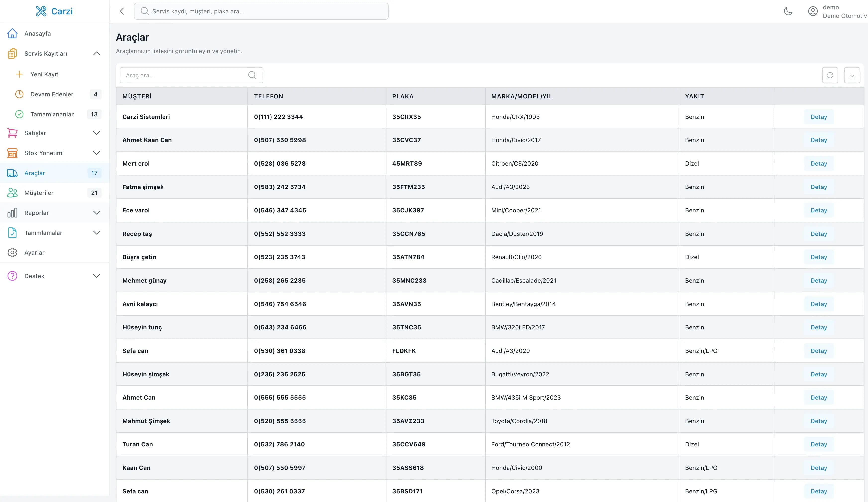Open Detay for plate 35FTM235

pos(819,187)
